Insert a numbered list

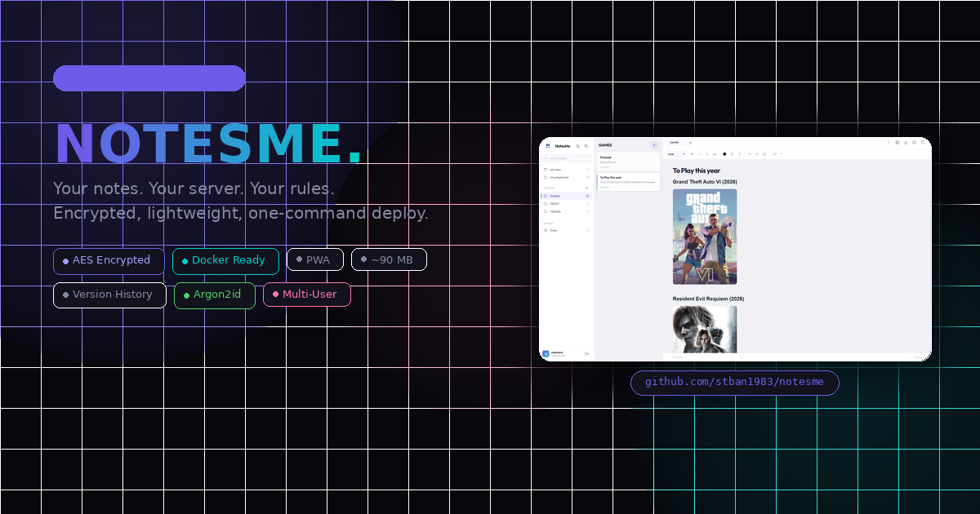click(757, 153)
